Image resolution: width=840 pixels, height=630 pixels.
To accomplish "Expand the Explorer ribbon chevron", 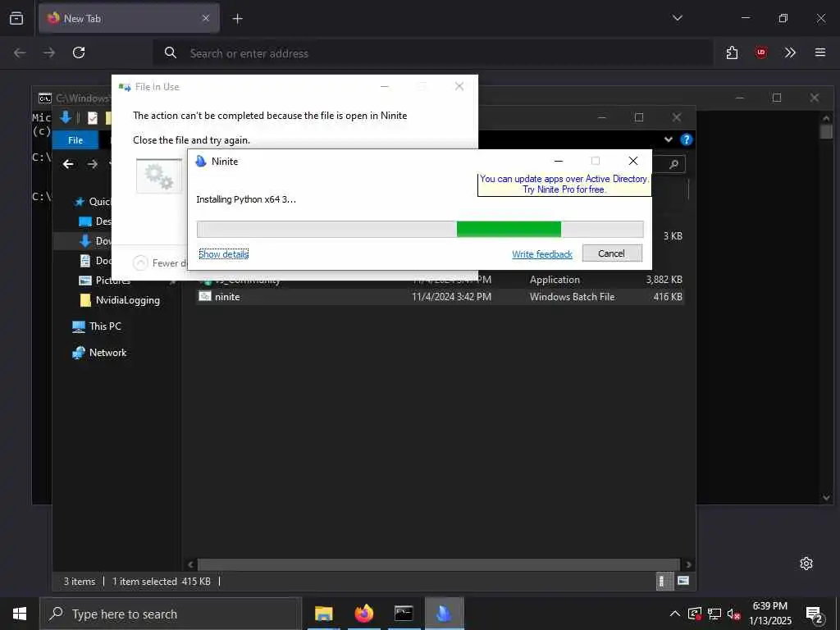I will [668, 139].
